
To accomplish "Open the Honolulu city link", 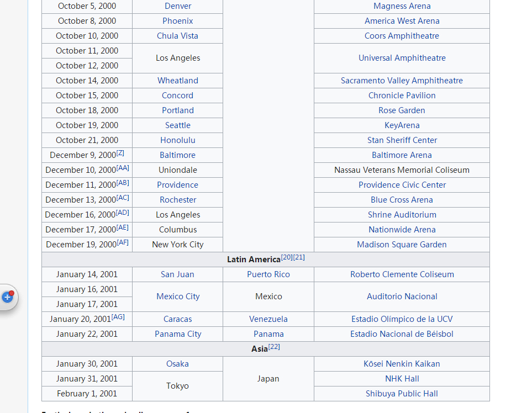I will pos(178,140).
